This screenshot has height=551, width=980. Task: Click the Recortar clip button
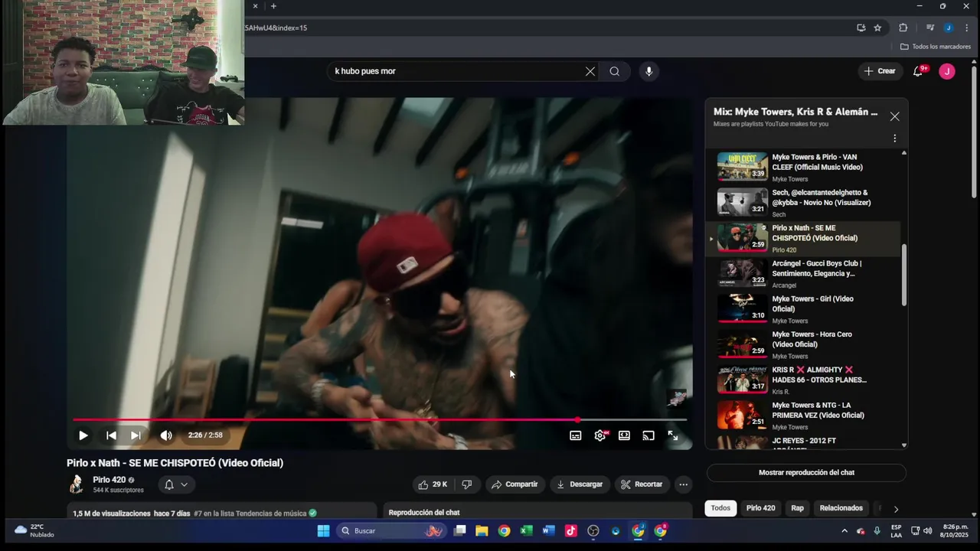click(x=642, y=484)
